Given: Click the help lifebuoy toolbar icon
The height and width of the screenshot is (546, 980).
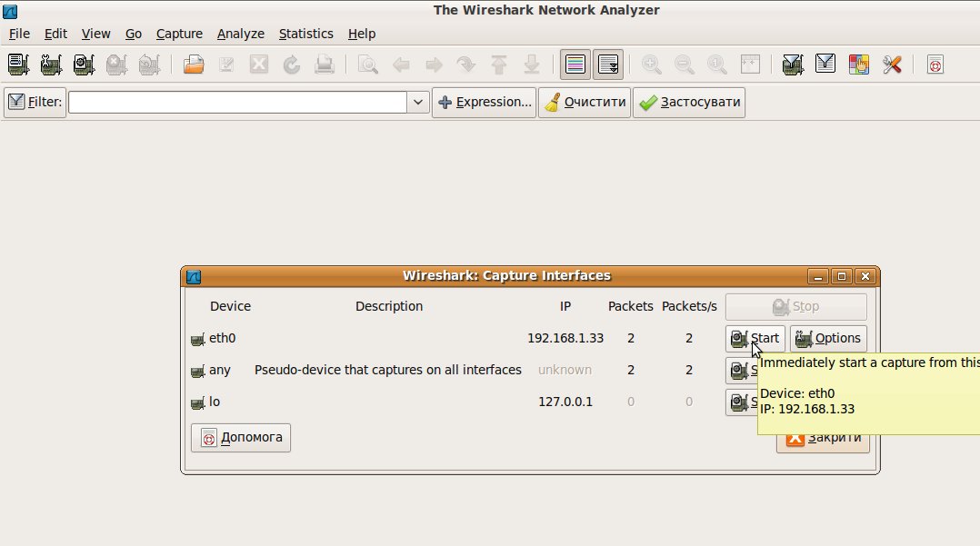Looking at the screenshot, I should [x=935, y=65].
